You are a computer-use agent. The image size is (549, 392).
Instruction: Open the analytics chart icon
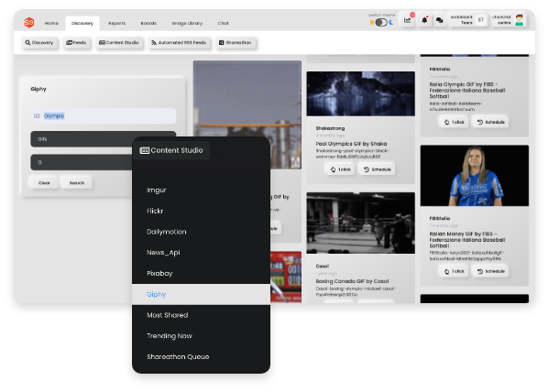tap(408, 20)
